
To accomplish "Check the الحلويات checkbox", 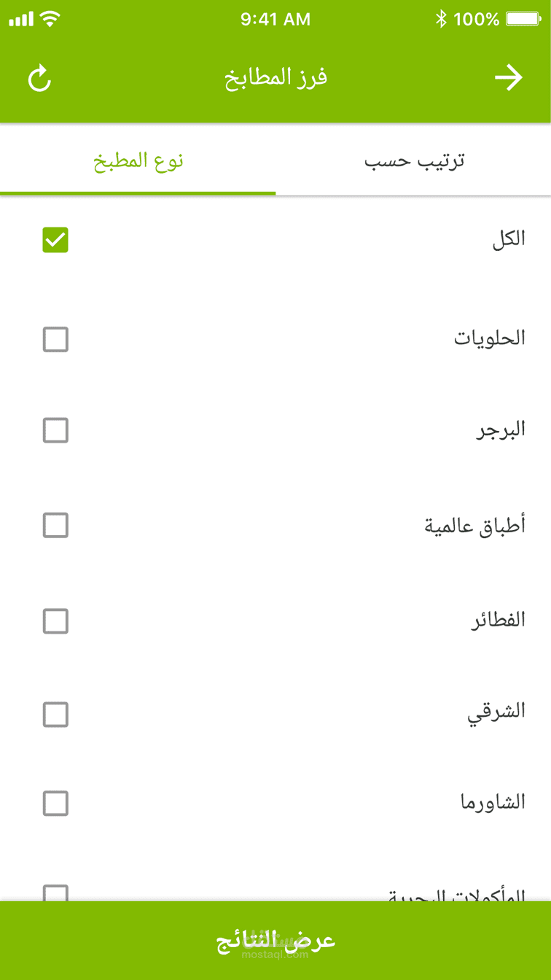I will coord(55,340).
